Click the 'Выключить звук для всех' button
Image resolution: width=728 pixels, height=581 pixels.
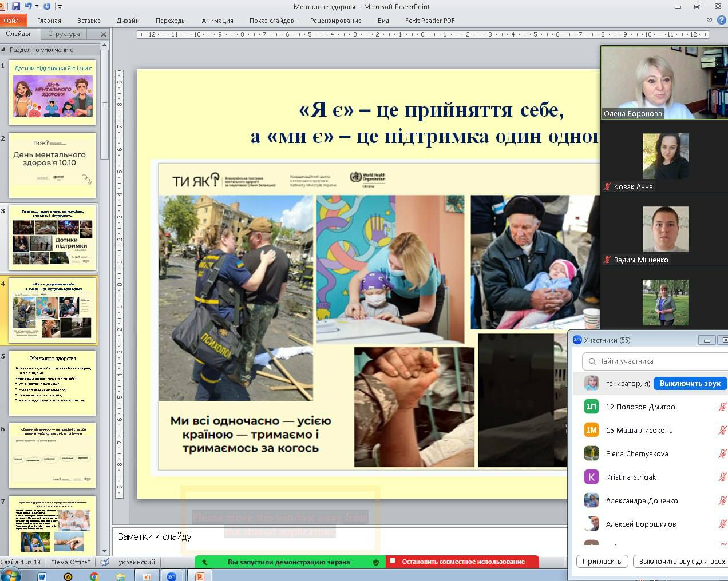tap(681, 561)
